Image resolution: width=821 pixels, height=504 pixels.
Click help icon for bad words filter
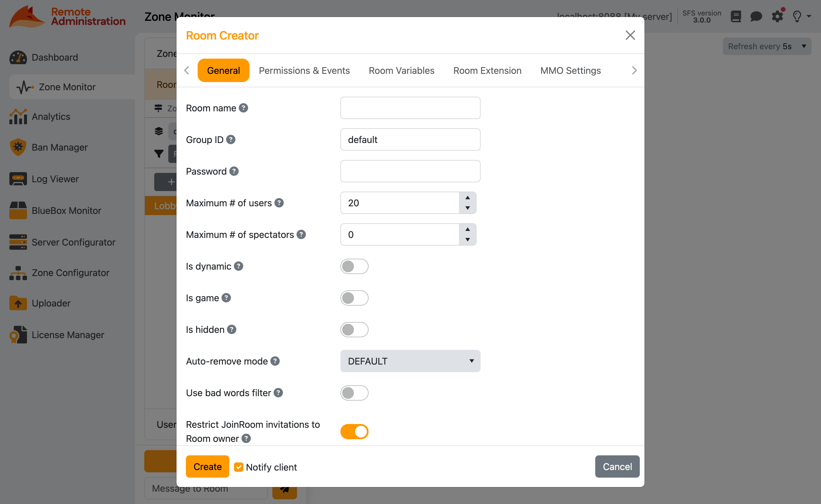pos(279,393)
